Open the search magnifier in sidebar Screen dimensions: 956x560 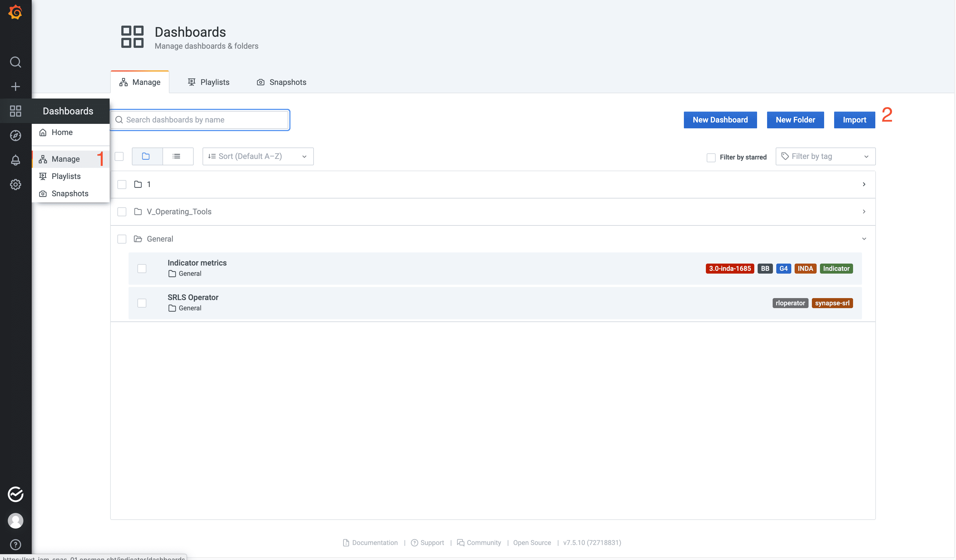tap(15, 62)
